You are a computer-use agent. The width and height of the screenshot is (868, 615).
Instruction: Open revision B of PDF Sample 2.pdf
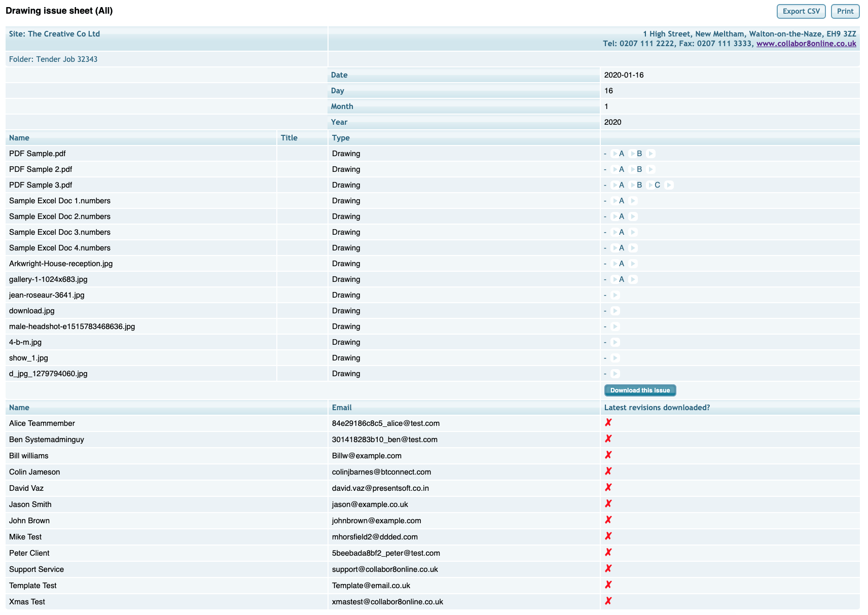(639, 169)
